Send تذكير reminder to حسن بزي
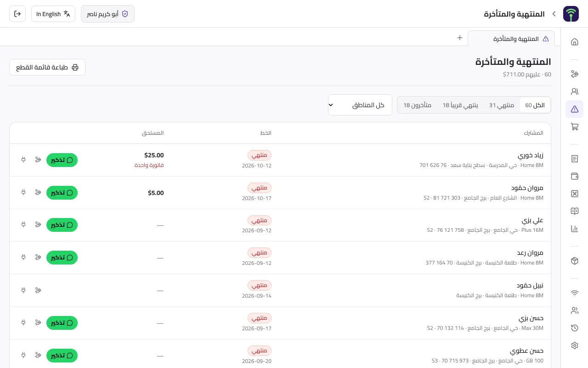The height and width of the screenshot is (368, 588). [62, 323]
